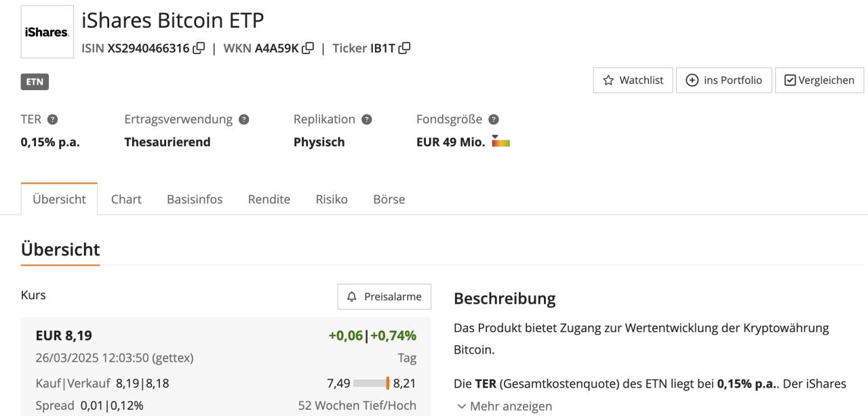The height and width of the screenshot is (416, 868).
Task: Show Ertragsverwendung help question mark
Action: 244,119
